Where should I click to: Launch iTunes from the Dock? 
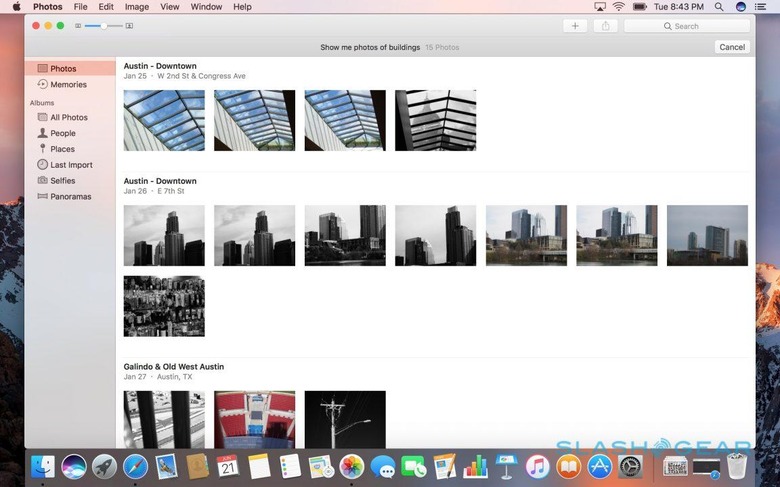537,466
